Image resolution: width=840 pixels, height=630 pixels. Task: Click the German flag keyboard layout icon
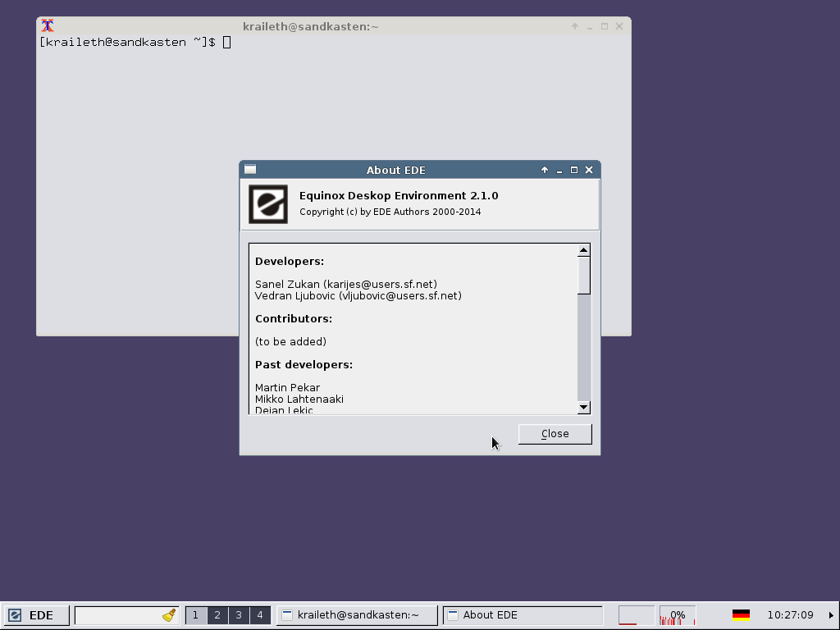(741, 615)
